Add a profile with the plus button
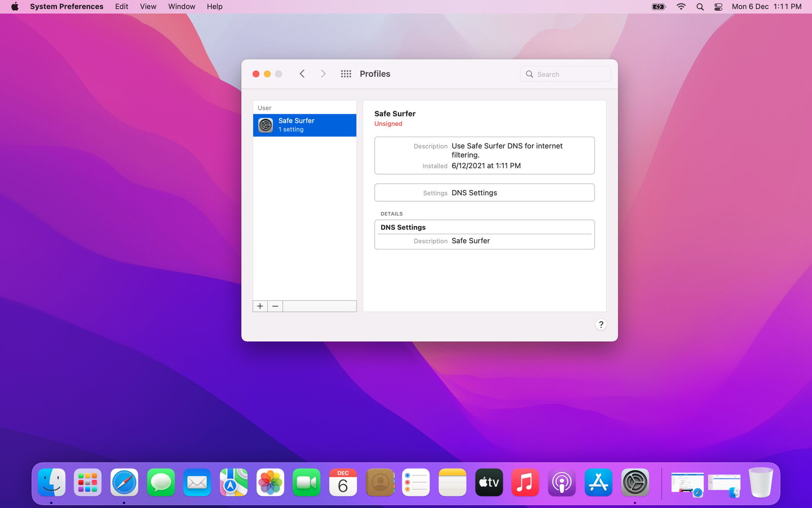812x508 pixels. pos(260,306)
